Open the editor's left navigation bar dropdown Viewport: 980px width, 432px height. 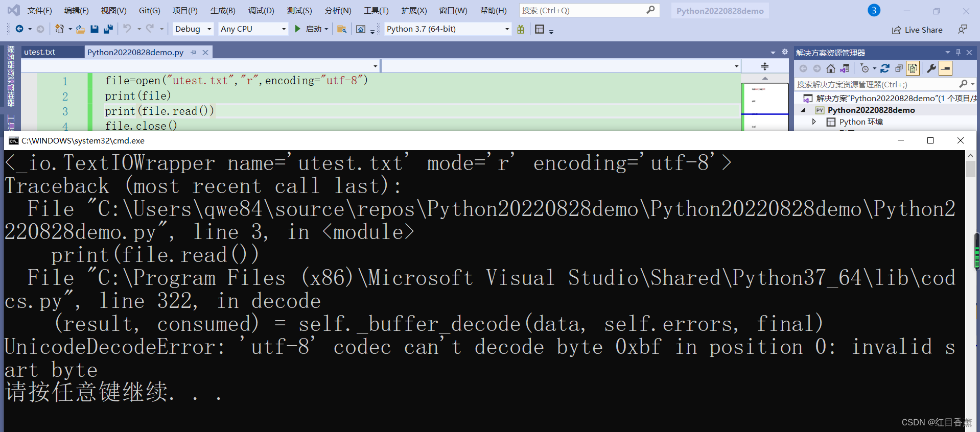tap(376, 66)
